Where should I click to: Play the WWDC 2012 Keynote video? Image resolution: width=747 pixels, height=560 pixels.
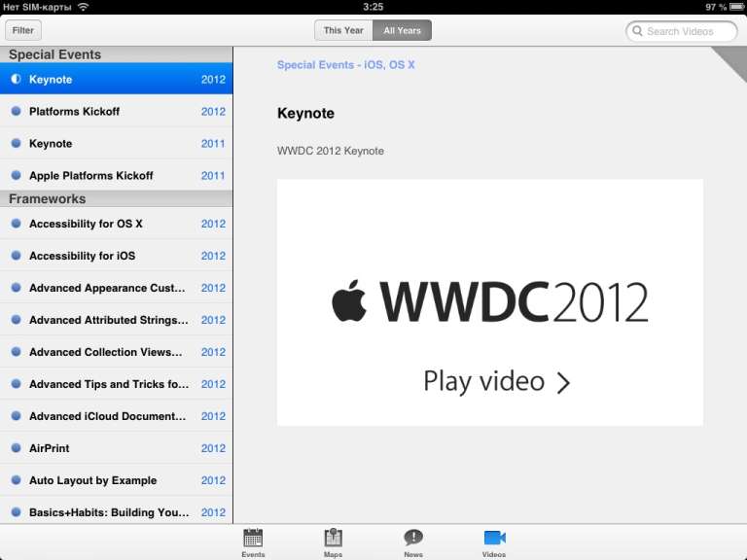click(x=490, y=302)
